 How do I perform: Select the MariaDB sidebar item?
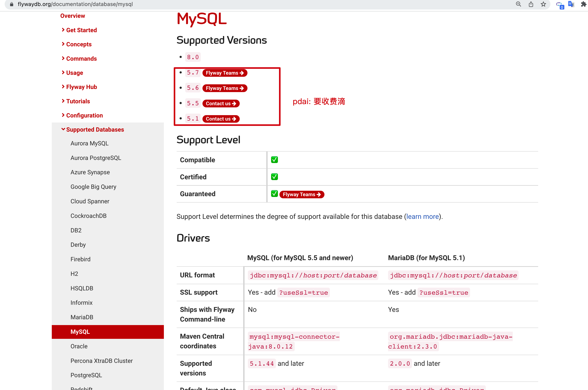click(82, 317)
